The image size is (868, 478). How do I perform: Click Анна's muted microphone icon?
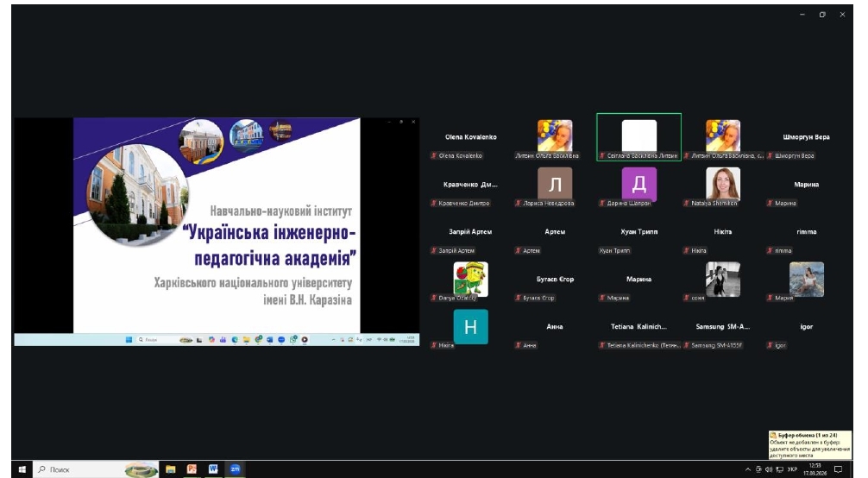coord(519,345)
